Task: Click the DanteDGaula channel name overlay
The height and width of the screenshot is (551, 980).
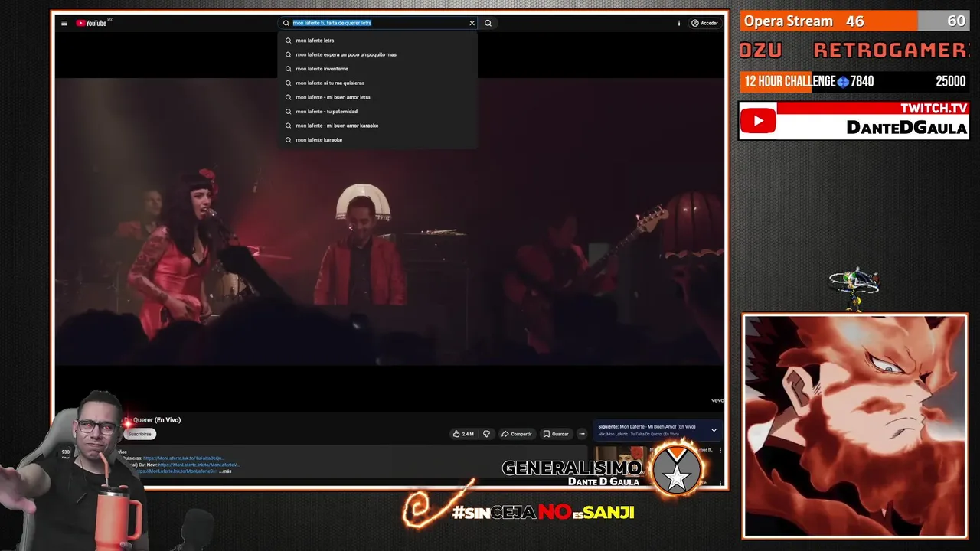Action: coord(906,128)
